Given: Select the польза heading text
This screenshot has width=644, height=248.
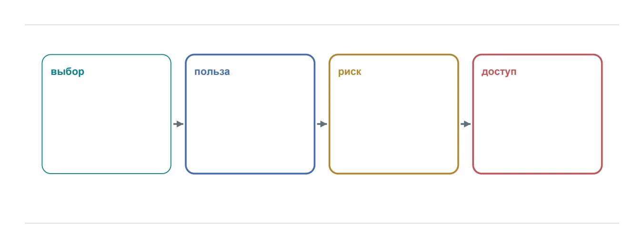Looking at the screenshot, I should coord(212,72).
